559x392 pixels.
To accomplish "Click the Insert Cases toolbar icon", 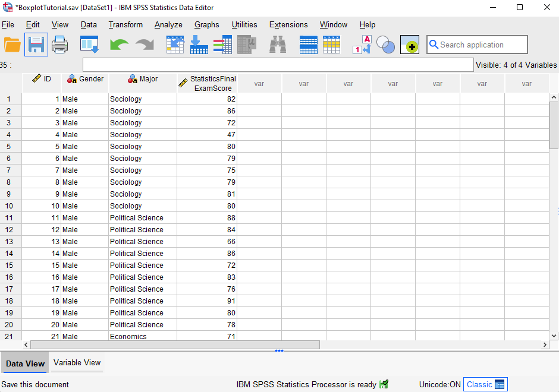I will coord(308,45).
